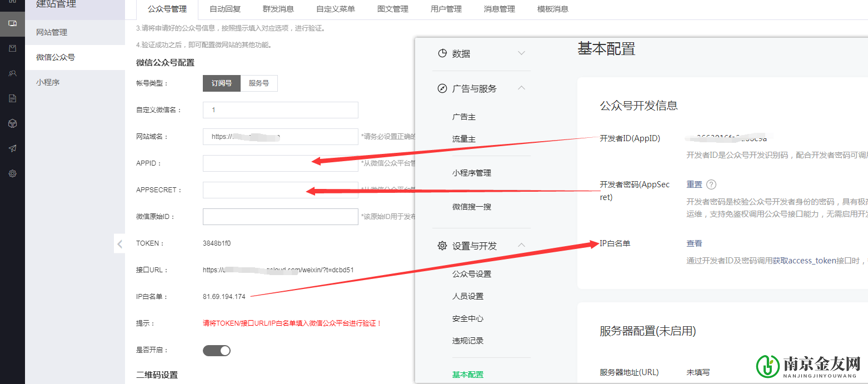This screenshot has height=384, width=868.
Task: Click the 重置 link for AppSecret
Action: click(695, 184)
